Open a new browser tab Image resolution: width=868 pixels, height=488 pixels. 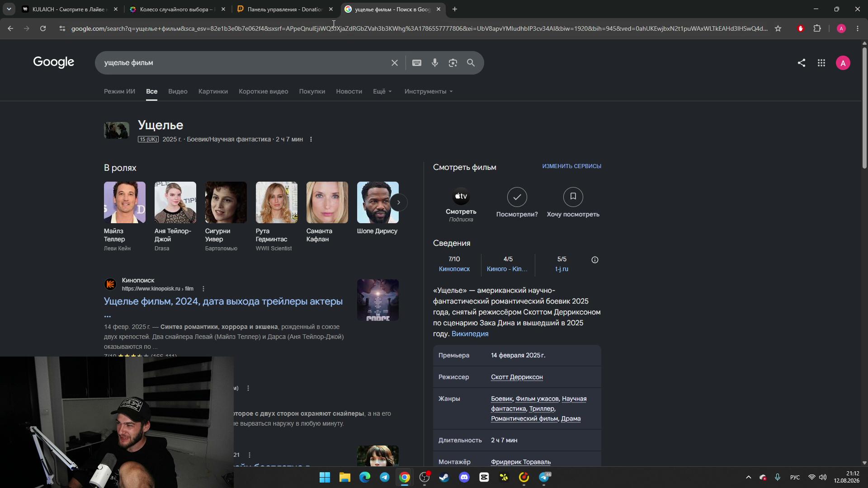coord(455,9)
